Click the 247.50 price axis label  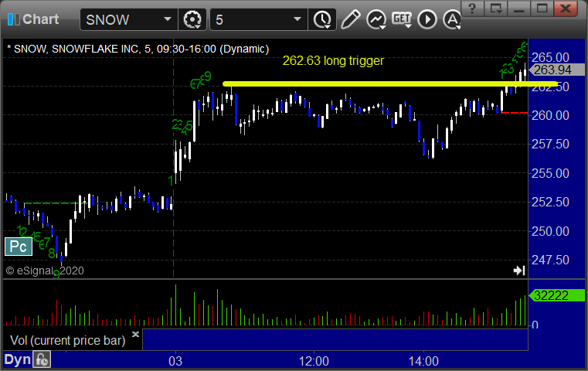tap(550, 260)
